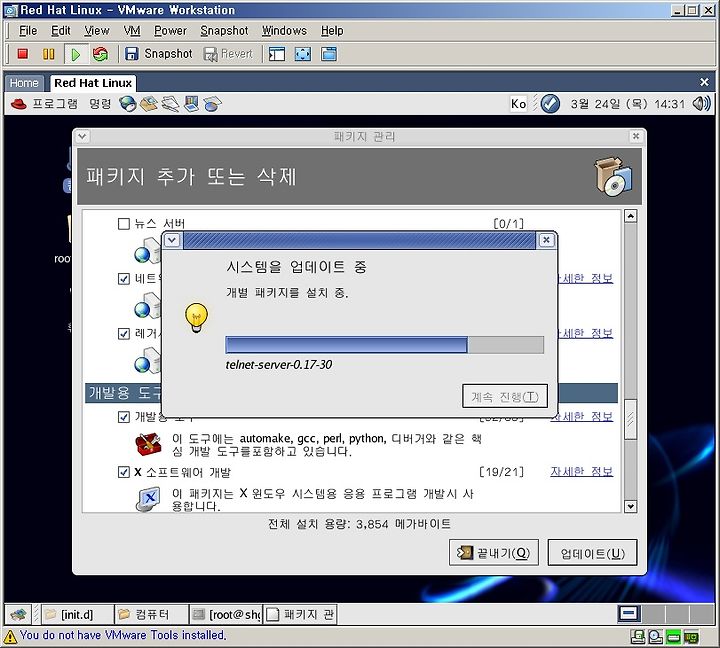Click the 업데이트(U) update button
The image size is (720, 648).
[x=592, y=552]
